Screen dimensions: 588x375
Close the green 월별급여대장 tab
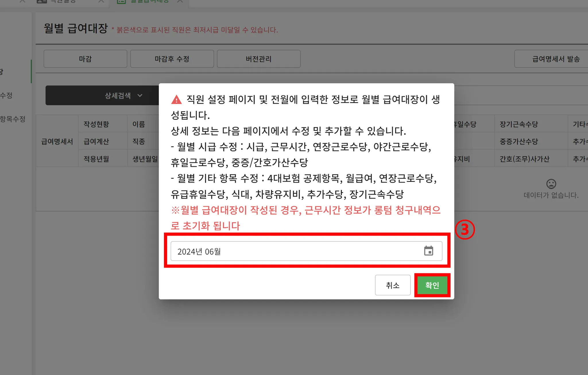tap(180, 1)
